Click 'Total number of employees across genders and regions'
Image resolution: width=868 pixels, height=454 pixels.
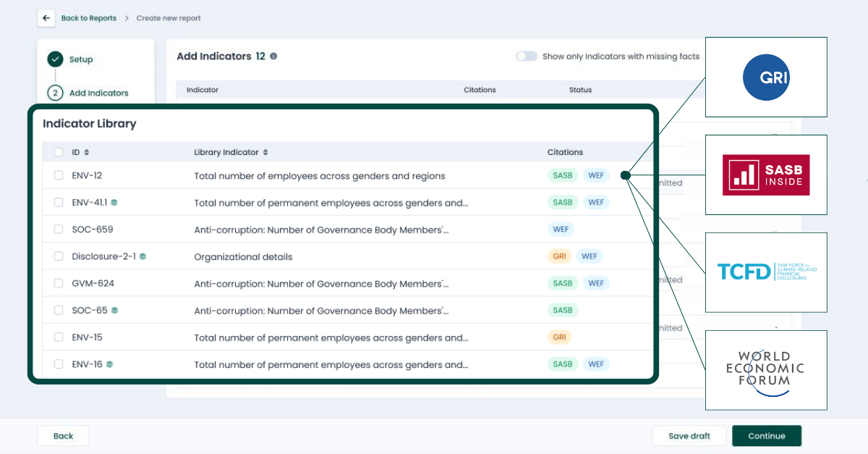(x=320, y=176)
